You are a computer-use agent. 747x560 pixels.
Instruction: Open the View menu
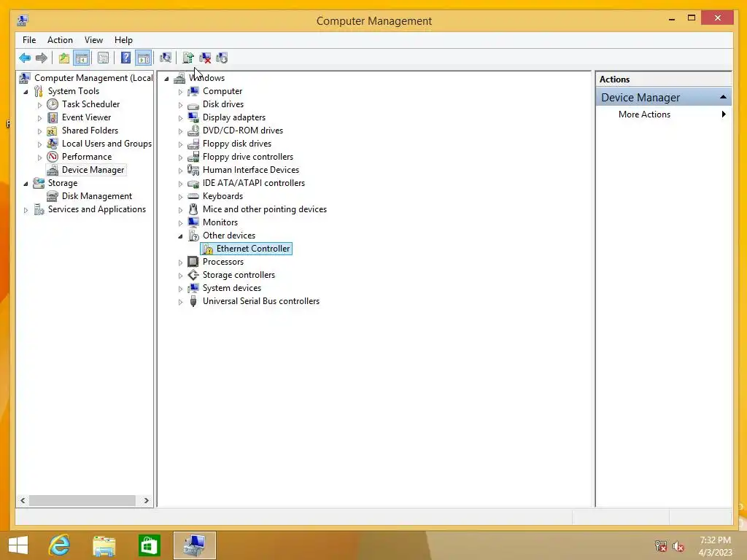[93, 40]
